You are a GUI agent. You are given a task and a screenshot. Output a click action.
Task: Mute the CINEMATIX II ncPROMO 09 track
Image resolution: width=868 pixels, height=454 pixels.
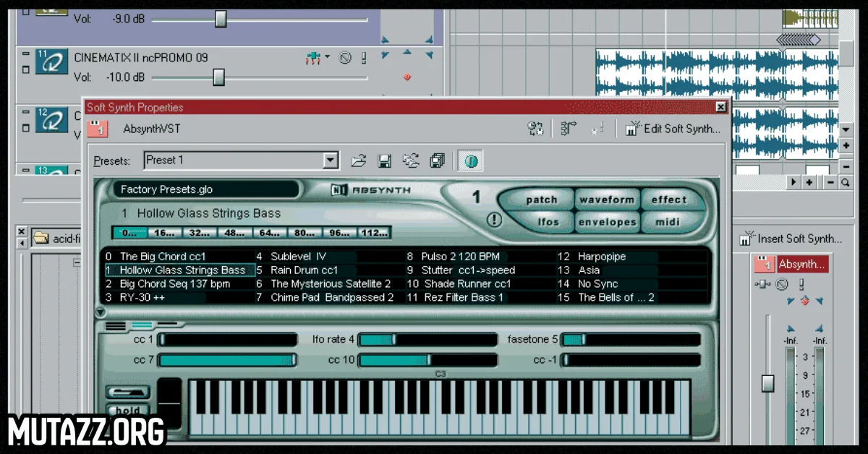[x=346, y=58]
